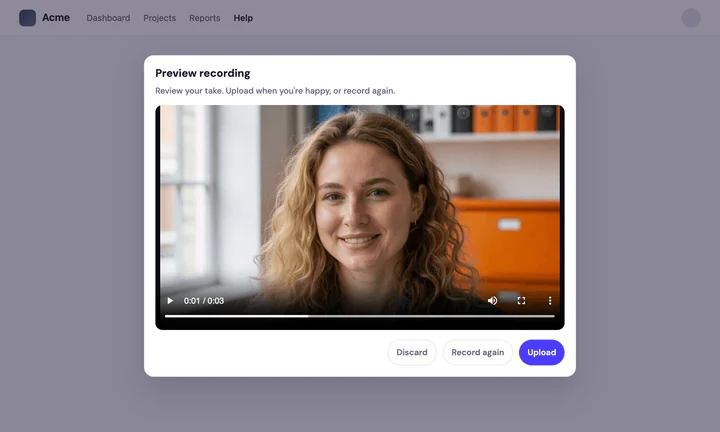Click the 'Review your take' description text
The width and height of the screenshot is (720, 432).
click(x=275, y=91)
